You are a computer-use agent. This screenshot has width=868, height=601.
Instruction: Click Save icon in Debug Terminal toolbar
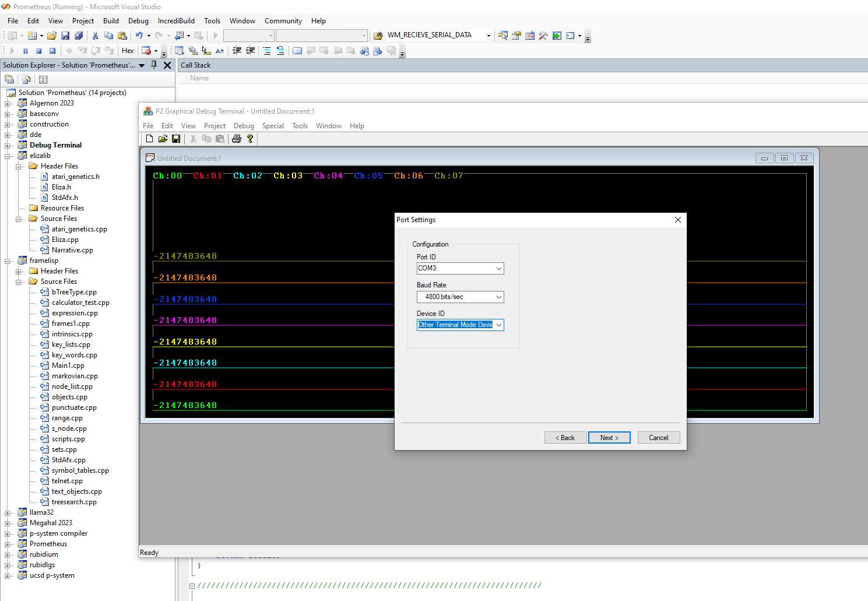(176, 139)
